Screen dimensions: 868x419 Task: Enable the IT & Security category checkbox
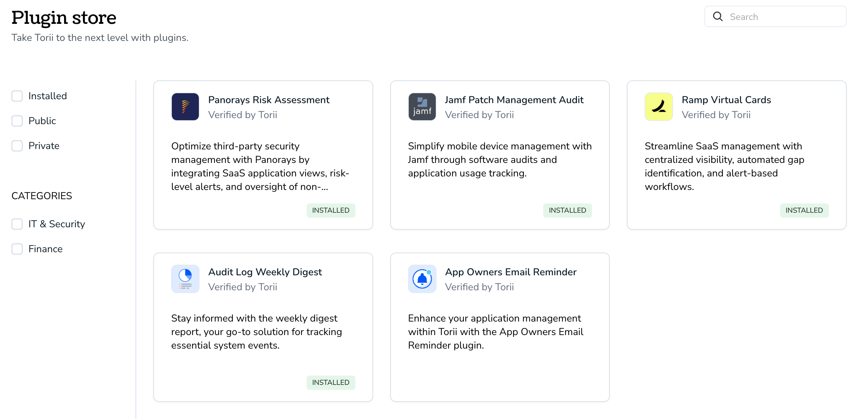pos(17,224)
